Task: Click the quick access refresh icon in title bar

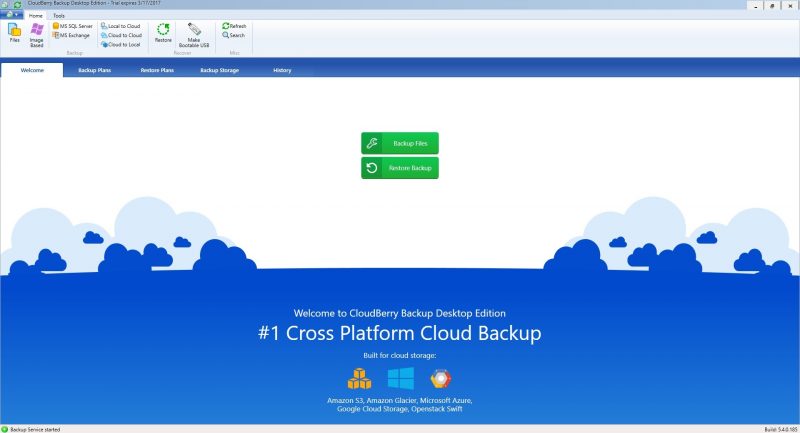Action: (17, 4)
